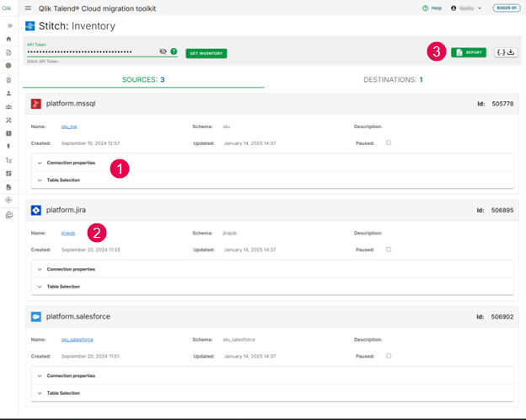The image size is (526, 420).
Task: Click Created date September 10, 2024 12:57
Action: pos(90,143)
